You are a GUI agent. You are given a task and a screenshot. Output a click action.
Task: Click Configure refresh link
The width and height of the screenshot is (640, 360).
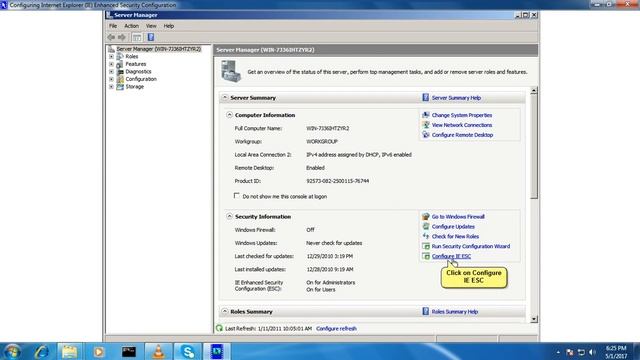336,329
